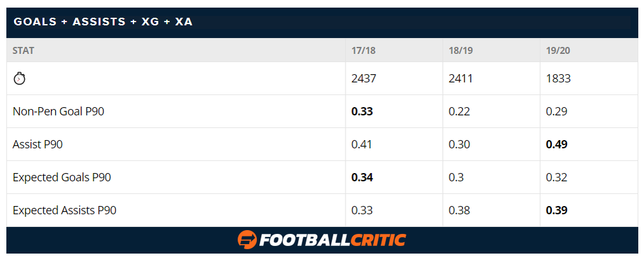This screenshot has height=258, width=644.
Task: Select the Expected Assists P90 row label
Action: (65, 210)
